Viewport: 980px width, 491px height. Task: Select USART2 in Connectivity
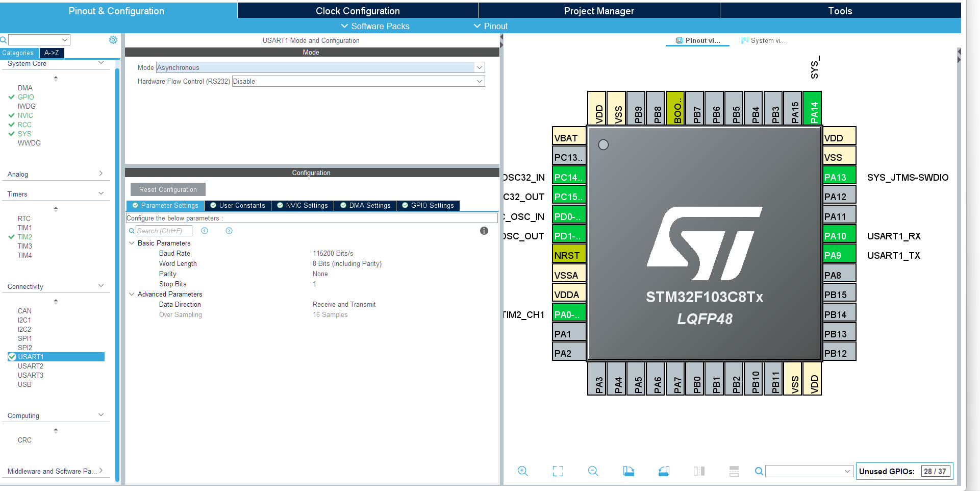[31, 366]
